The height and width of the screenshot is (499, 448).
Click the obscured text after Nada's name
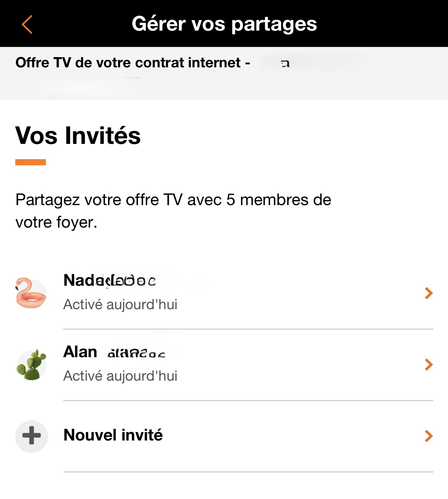pyautogui.click(x=129, y=281)
